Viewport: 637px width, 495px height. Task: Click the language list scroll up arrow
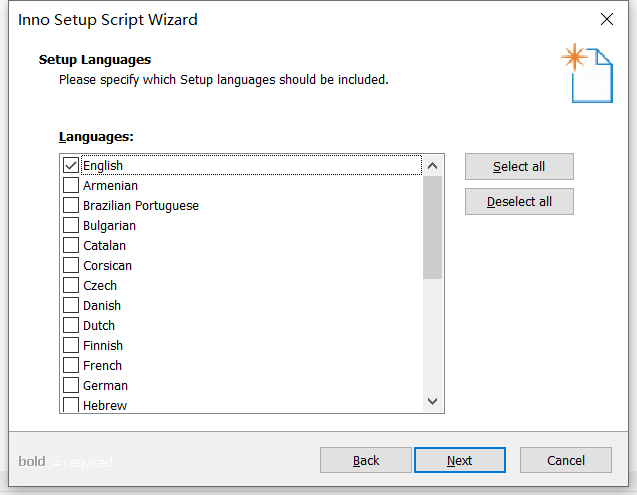[433, 166]
